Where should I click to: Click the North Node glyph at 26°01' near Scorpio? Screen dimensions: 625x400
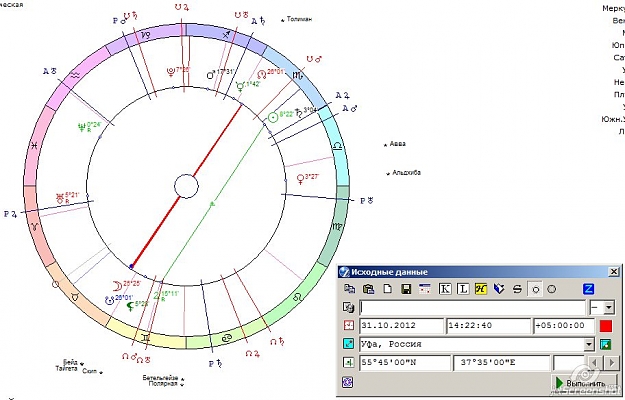pyautogui.click(x=261, y=75)
